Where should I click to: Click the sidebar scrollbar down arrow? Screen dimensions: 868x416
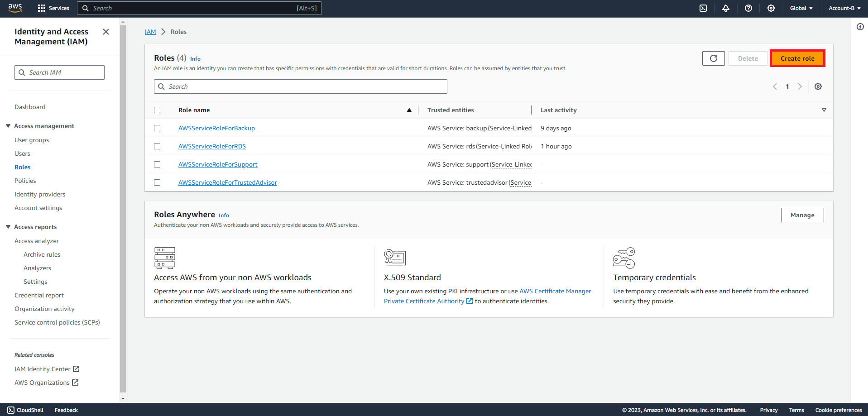[123, 399]
